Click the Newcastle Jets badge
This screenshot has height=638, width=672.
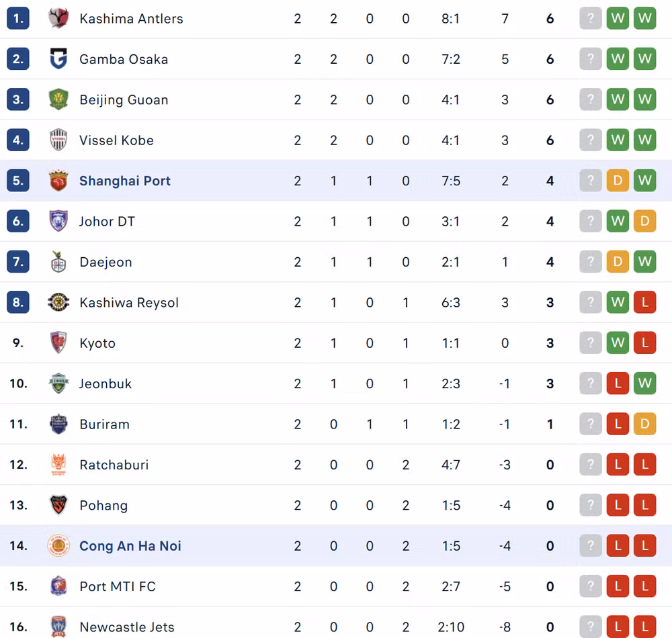(x=58, y=627)
